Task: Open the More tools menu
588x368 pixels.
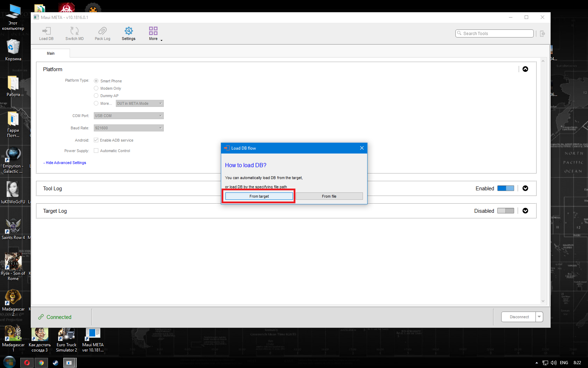Action: (153, 34)
